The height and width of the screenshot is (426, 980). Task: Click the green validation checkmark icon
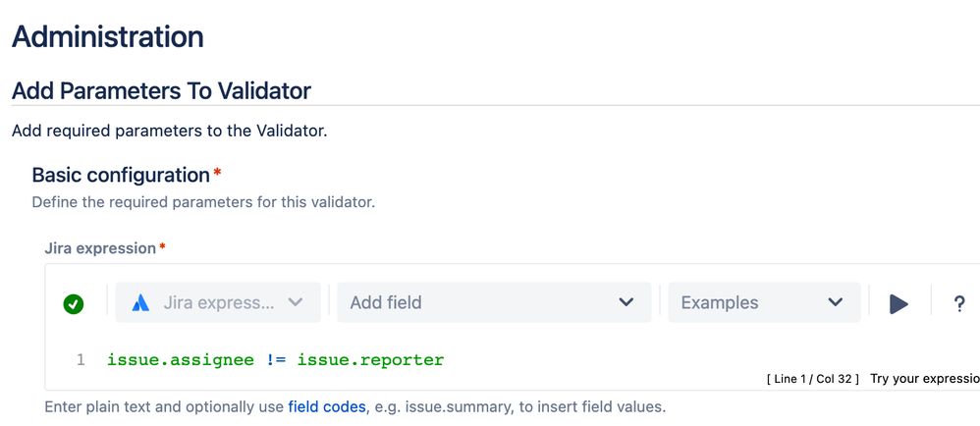tap(73, 304)
